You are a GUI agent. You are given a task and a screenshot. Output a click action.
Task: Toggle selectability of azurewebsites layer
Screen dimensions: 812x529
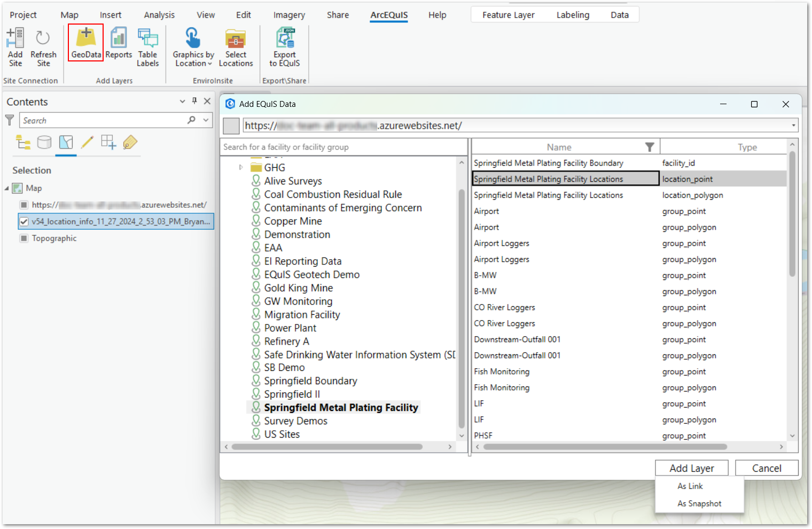[24, 205]
